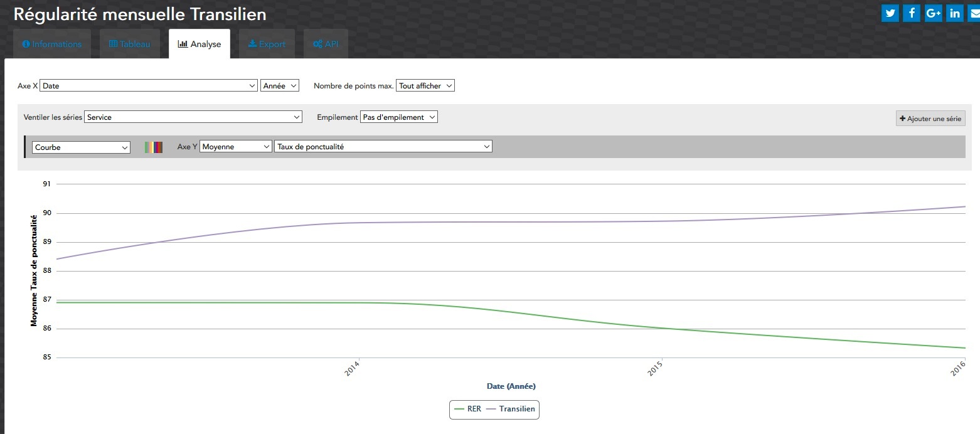Image resolution: width=980 pixels, height=434 pixels.
Task: Click the 88 y-axis value
Action: pos(46,271)
